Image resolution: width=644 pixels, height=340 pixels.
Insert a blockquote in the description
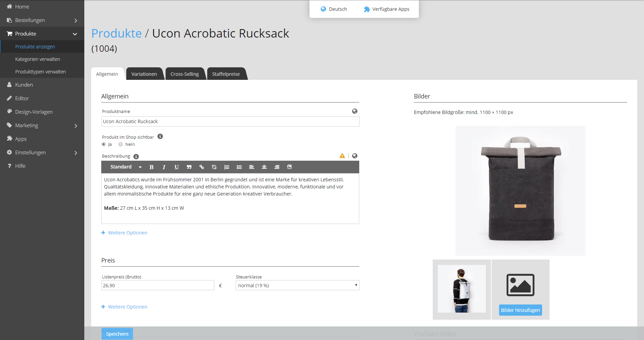(x=189, y=167)
